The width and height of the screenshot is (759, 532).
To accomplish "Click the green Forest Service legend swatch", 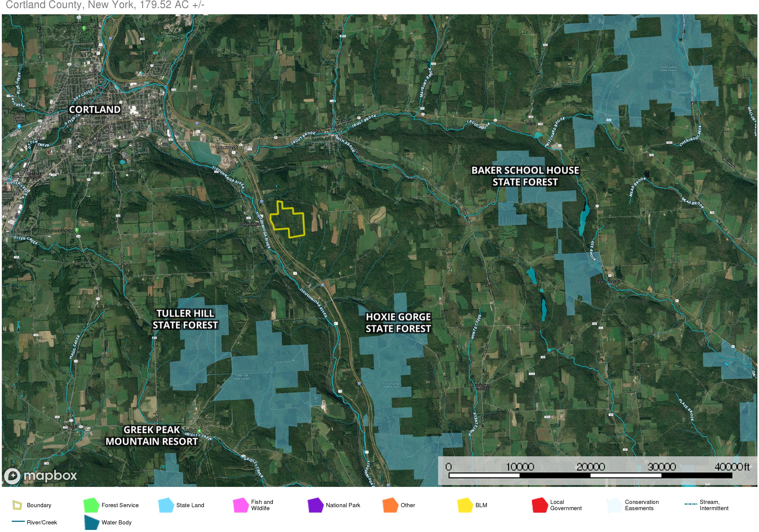I will (x=92, y=505).
